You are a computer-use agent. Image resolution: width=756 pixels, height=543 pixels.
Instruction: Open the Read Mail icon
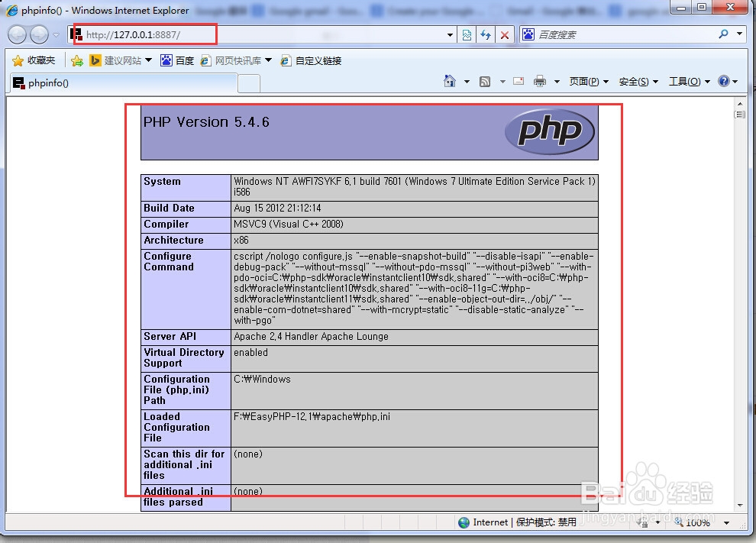[x=519, y=81]
